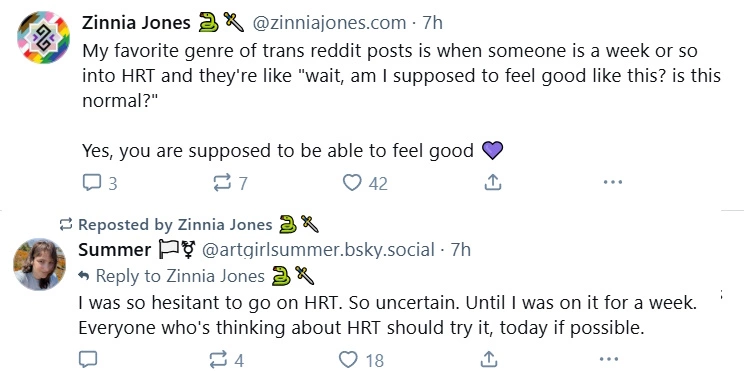Open more options menu on Summer's reply
This screenshot has width=744, height=371.
(609, 359)
